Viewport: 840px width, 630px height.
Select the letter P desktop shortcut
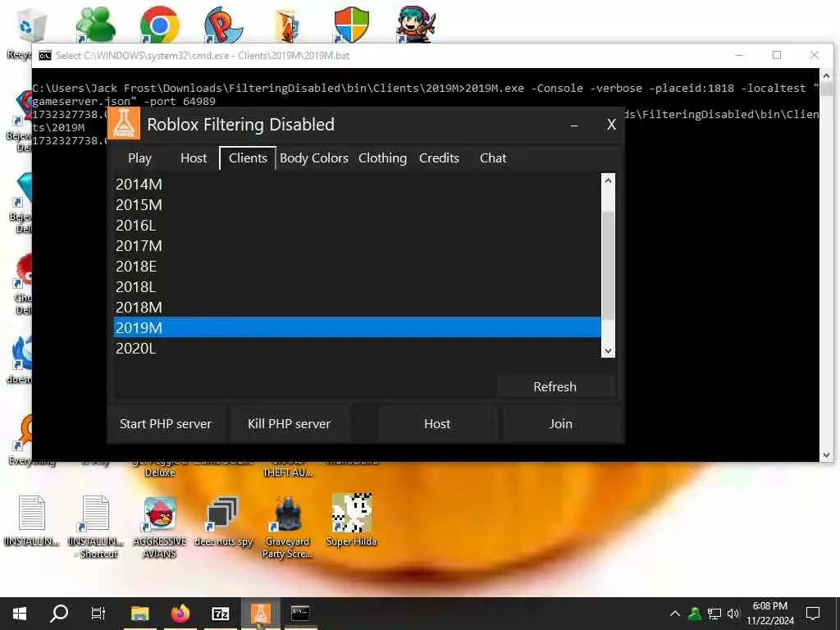coord(223,25)
